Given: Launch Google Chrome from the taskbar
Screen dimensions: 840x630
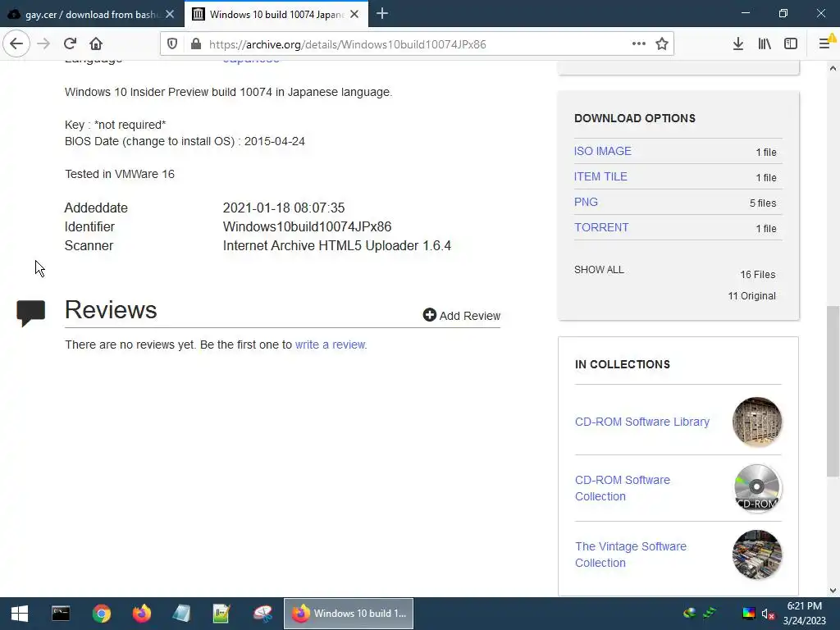Looking at the screenshot, I should pos(101,614).
